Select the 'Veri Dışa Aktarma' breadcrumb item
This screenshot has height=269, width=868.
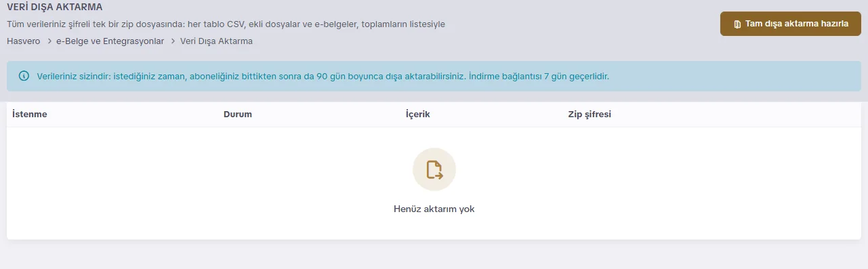coord(217,41)
